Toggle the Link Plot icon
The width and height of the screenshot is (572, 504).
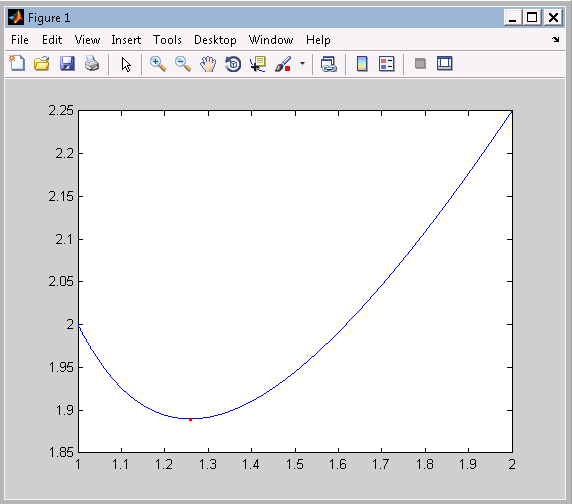coord(329,64)
